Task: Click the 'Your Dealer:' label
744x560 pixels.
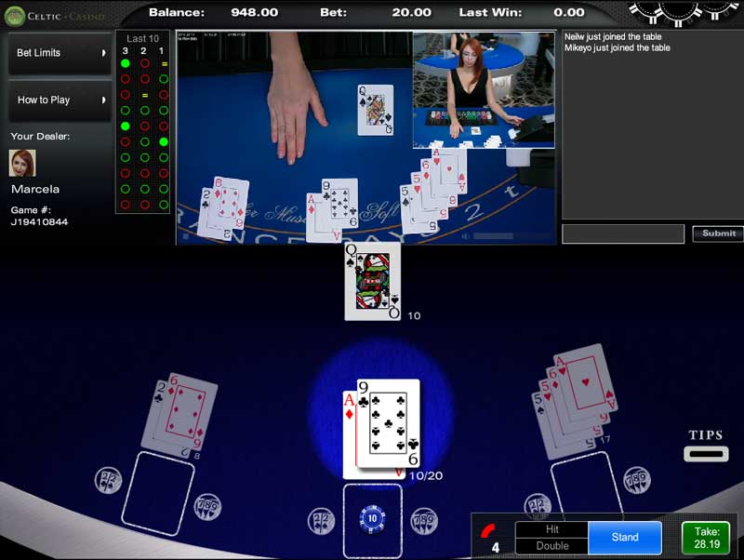Action: [40, 136]
